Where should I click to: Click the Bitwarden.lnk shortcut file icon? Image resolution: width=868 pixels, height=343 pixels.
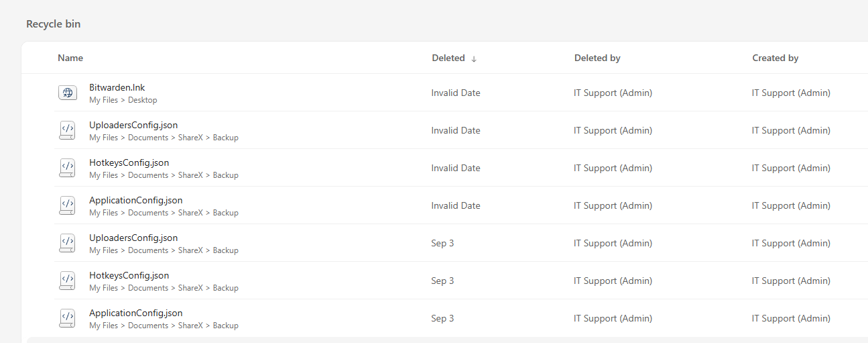tap(67, 93)
